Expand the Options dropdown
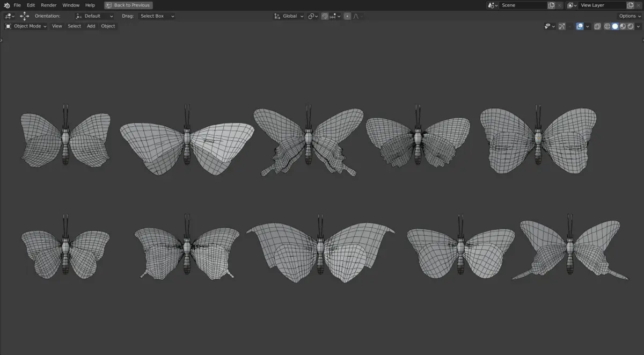This screenshot has width=644, height=355. pyautogui.click(x=629, y=16)
